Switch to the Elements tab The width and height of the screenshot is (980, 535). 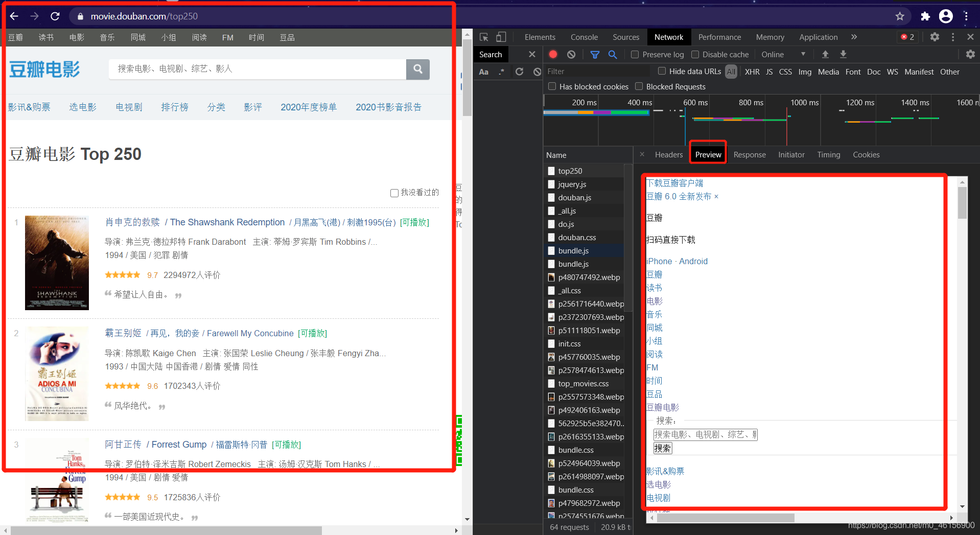pyautogui.click(x=540, y=37)
